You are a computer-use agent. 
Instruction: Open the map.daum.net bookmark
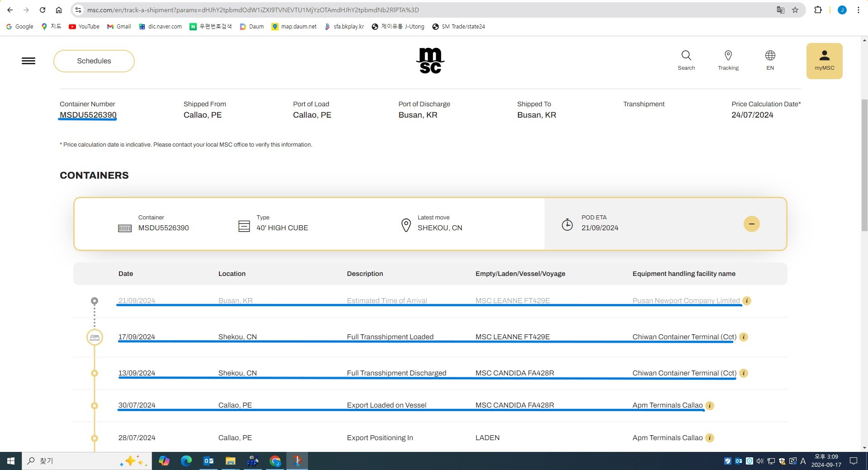294,27
